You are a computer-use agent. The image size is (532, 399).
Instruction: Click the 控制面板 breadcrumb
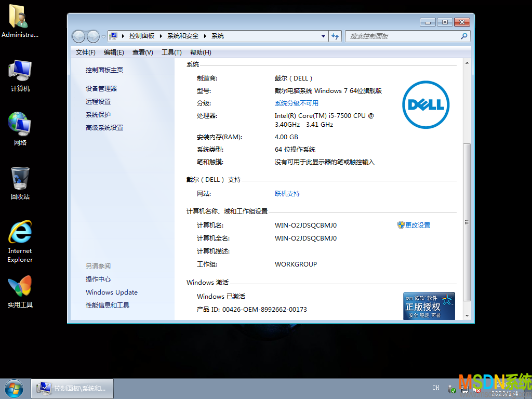coord(142,36)
